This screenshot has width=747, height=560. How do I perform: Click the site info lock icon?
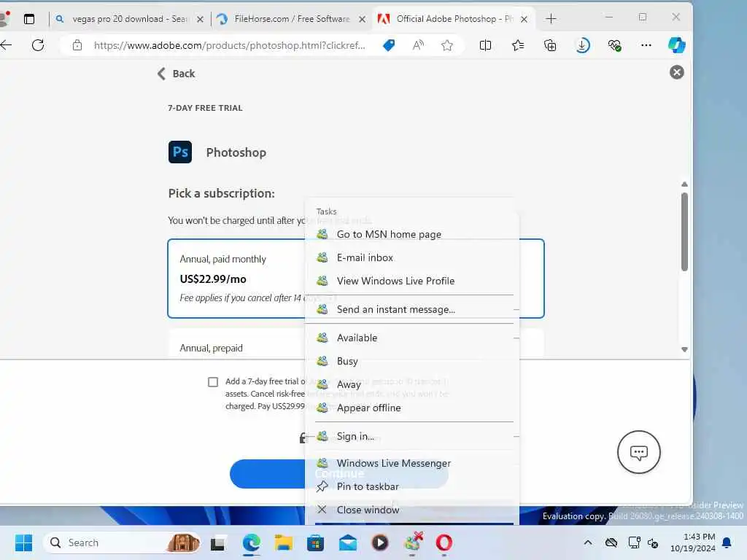(x=77, y=45)
